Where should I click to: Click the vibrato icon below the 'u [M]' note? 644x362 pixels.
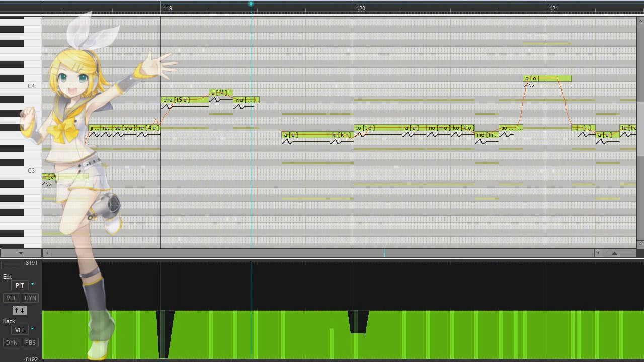[215, 100]
